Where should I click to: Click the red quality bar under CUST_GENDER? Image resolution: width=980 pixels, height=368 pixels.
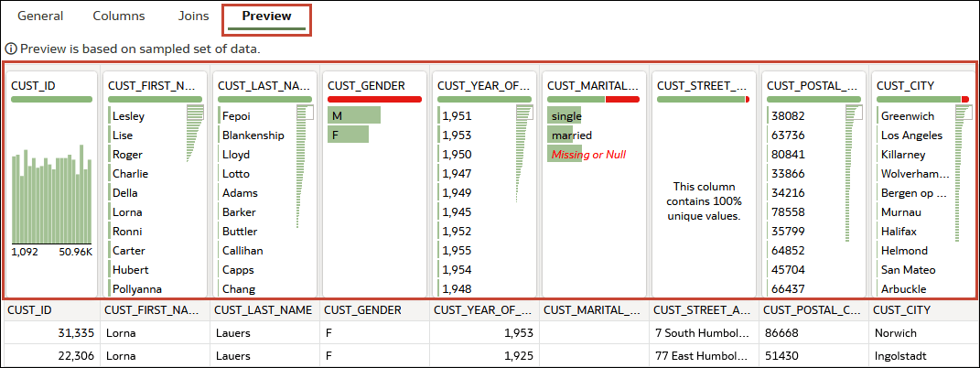tap(374, 99)
